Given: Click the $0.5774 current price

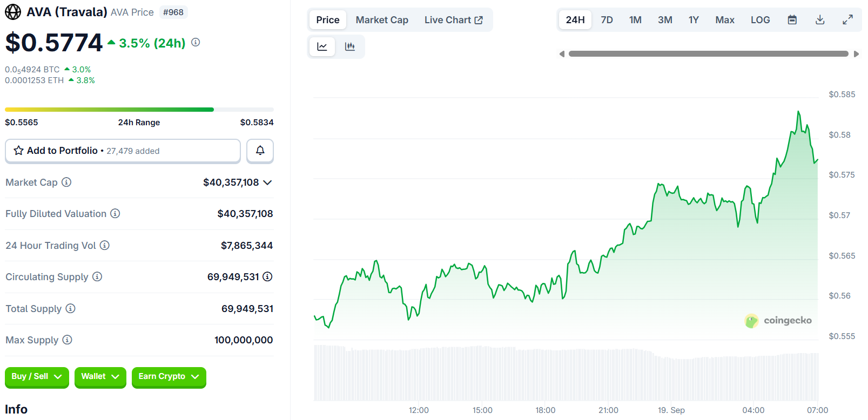Looking at the screenshot, I should tap(53, 43).
